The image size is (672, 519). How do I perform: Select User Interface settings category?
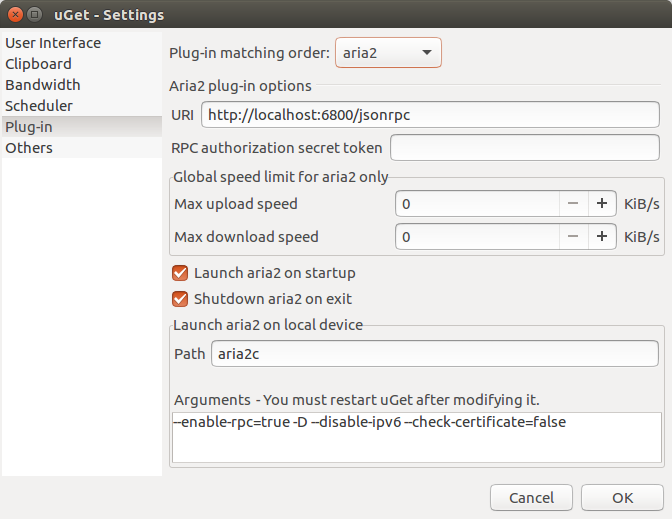click(x=53, y=43)
